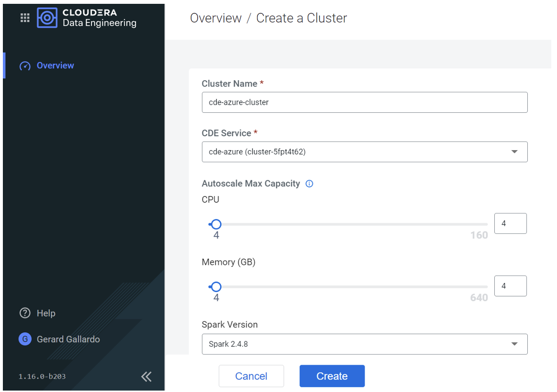Click the Create button
Viewport: 557px width, 392px height.
click(332, 376)
